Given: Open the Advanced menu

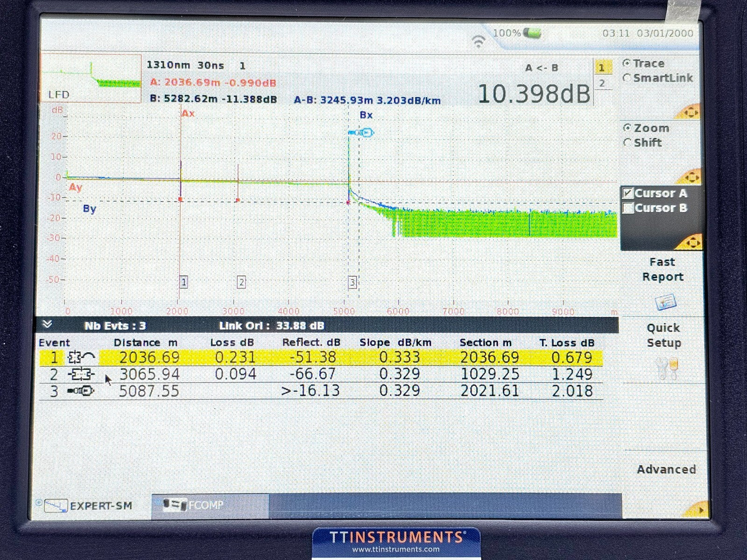Looking at the screenshot, I should (666, 469).
